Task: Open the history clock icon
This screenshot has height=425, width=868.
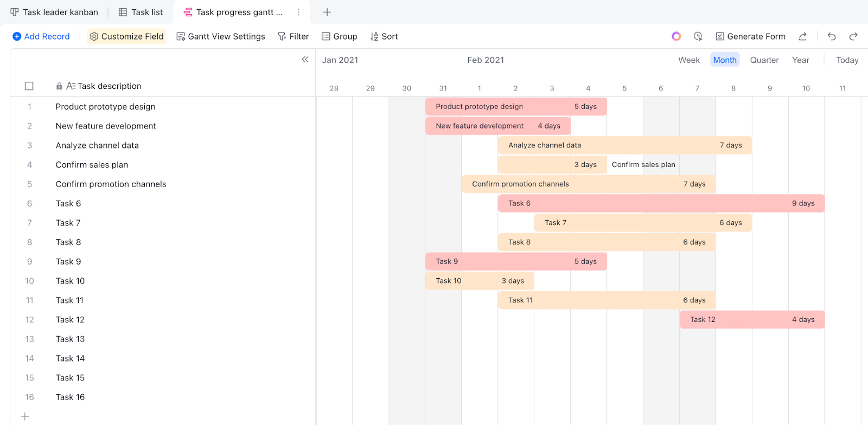Action: click(x=698, y=36)
